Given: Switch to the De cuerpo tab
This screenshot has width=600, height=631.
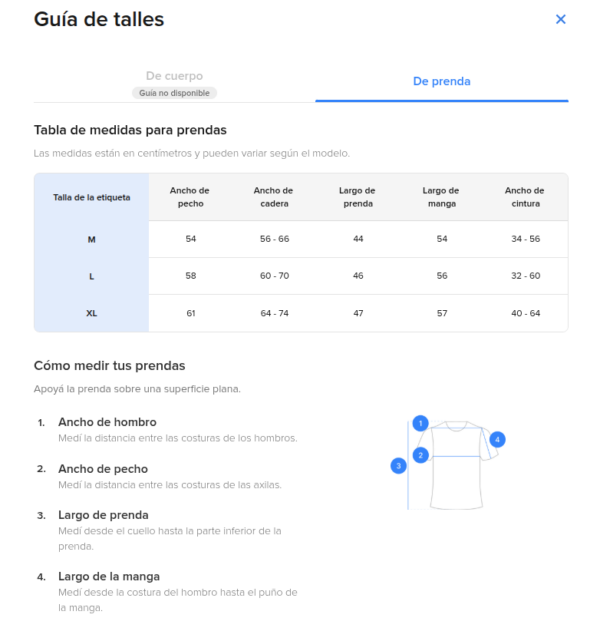Looking at the screenshot, I should tap(174, 76).
